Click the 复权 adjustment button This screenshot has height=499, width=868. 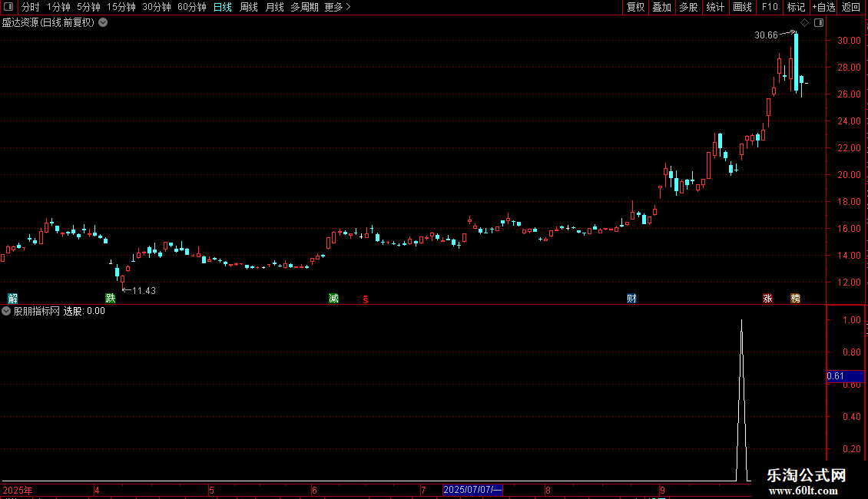click(635, 7)
